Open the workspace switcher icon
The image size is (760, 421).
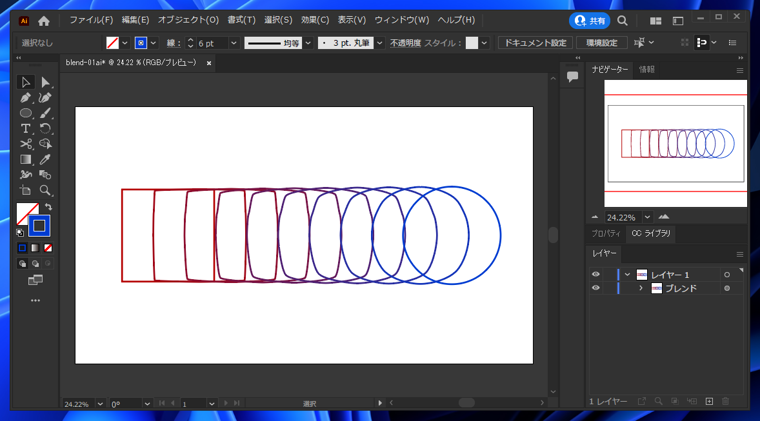(x=678, y=21)
